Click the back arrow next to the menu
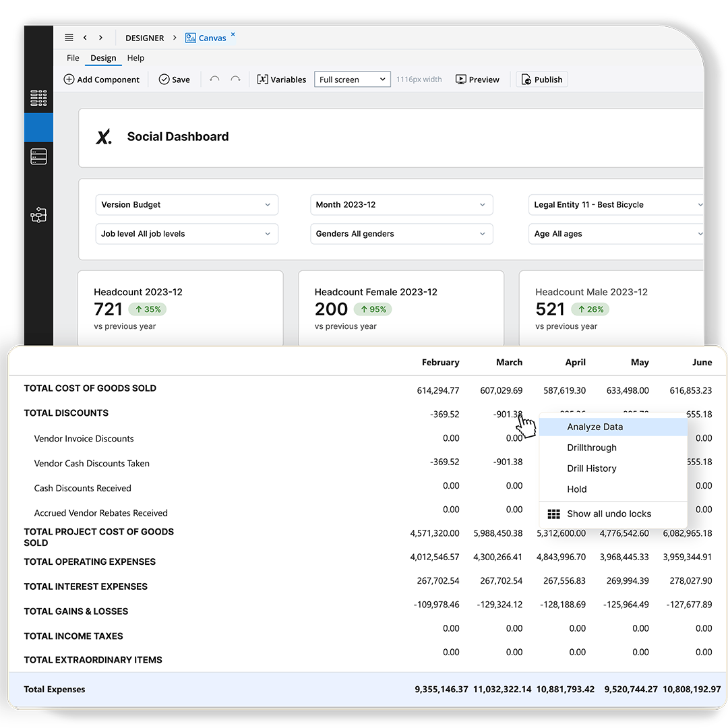728x728 pixels. tap(84, 38)
